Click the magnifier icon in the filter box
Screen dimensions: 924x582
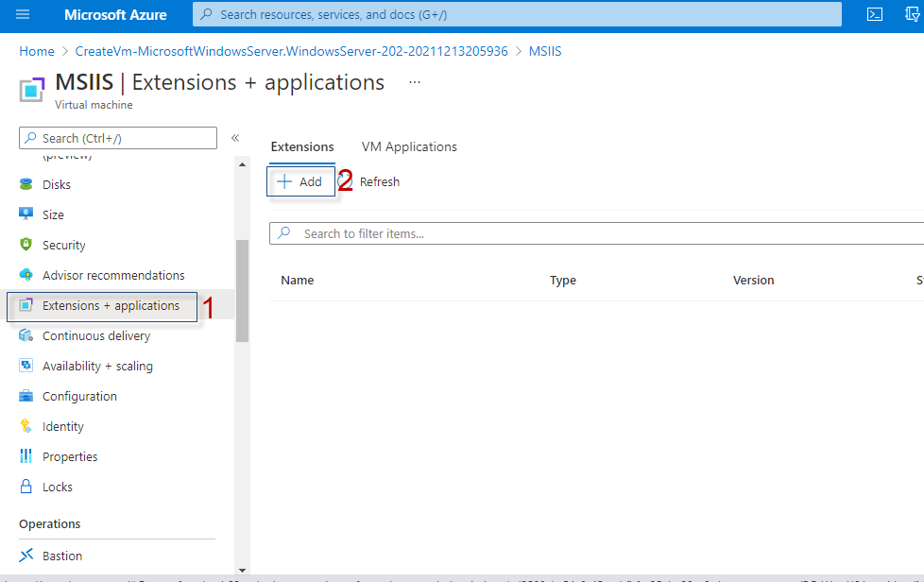click(284, 232)
